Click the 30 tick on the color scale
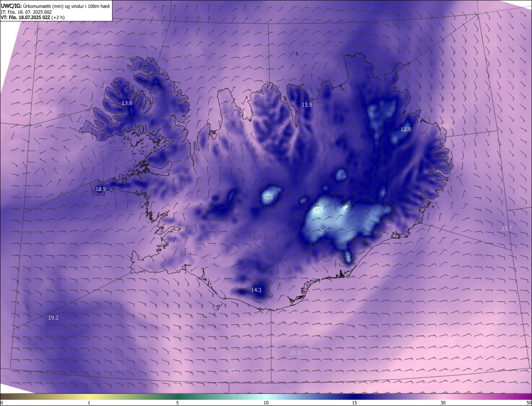 443,403
